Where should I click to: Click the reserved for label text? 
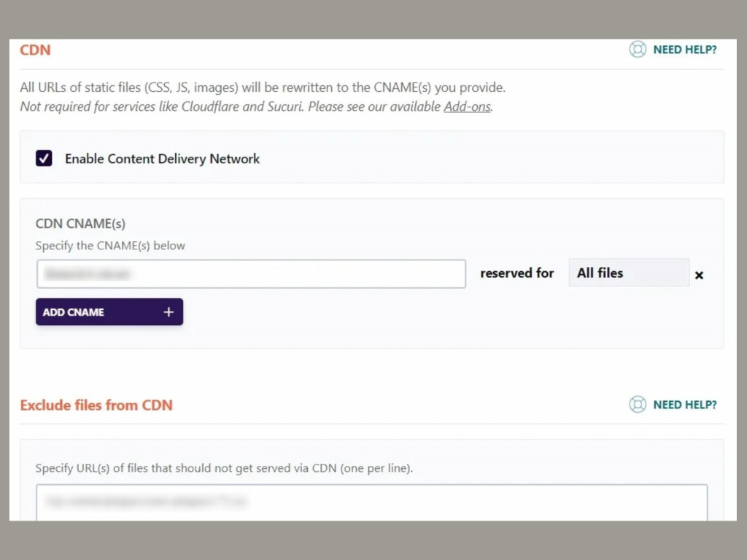click(516, 273)
